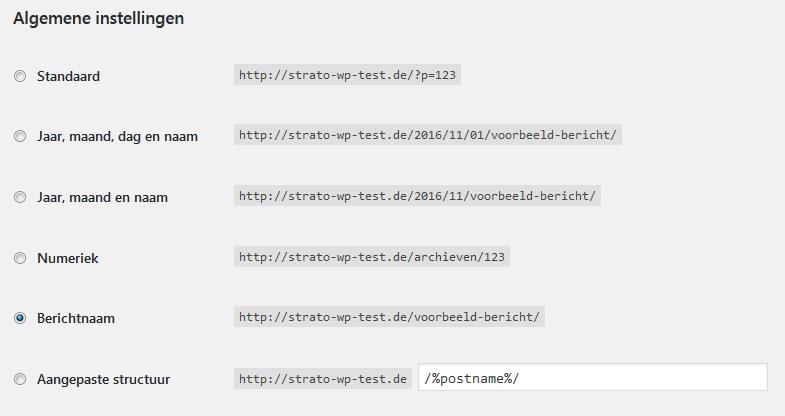Click the selected Berichtnaam radio button

20,319
